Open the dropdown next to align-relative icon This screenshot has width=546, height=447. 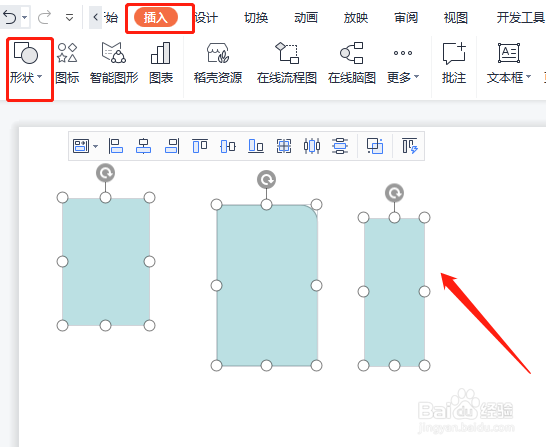(95, 146)
